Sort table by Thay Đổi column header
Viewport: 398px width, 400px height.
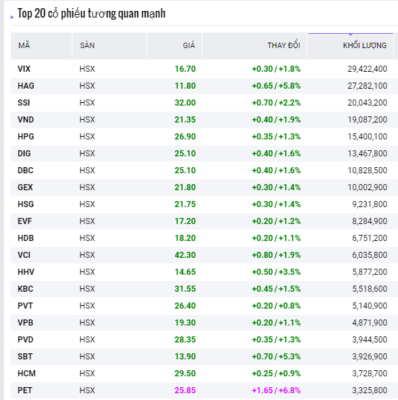(x=284, y=45)
